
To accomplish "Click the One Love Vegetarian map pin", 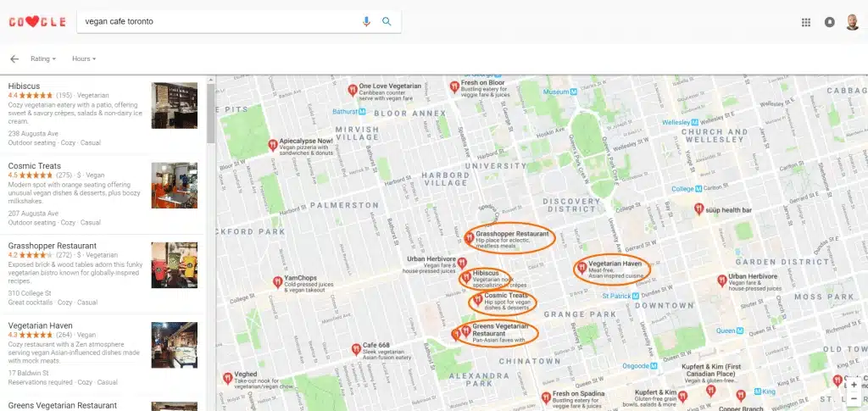I will [352, 89].
